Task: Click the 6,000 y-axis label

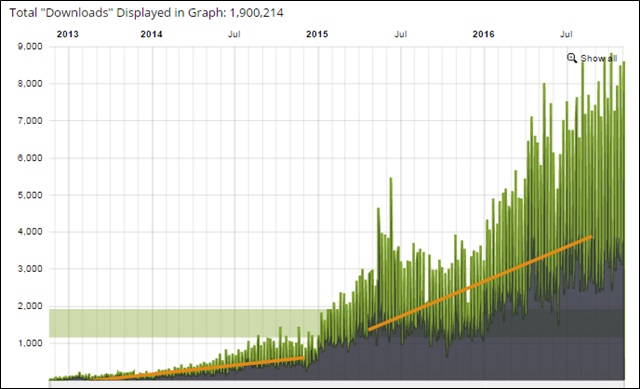Action: click(x=30, y=158)
